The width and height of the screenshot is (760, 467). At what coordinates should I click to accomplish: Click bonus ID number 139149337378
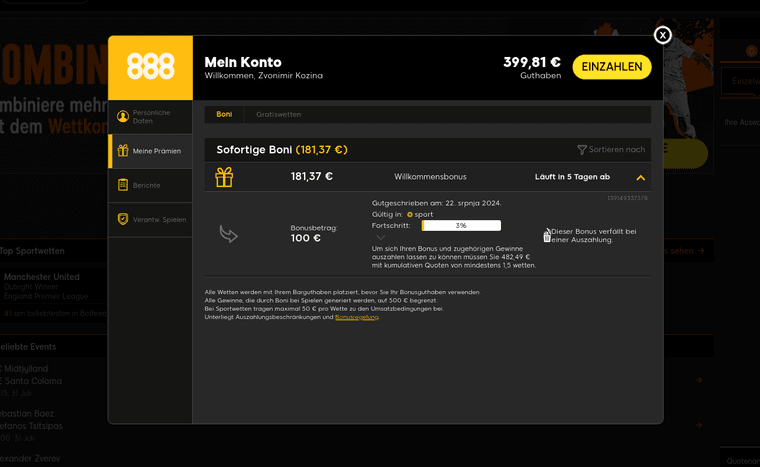627,198
